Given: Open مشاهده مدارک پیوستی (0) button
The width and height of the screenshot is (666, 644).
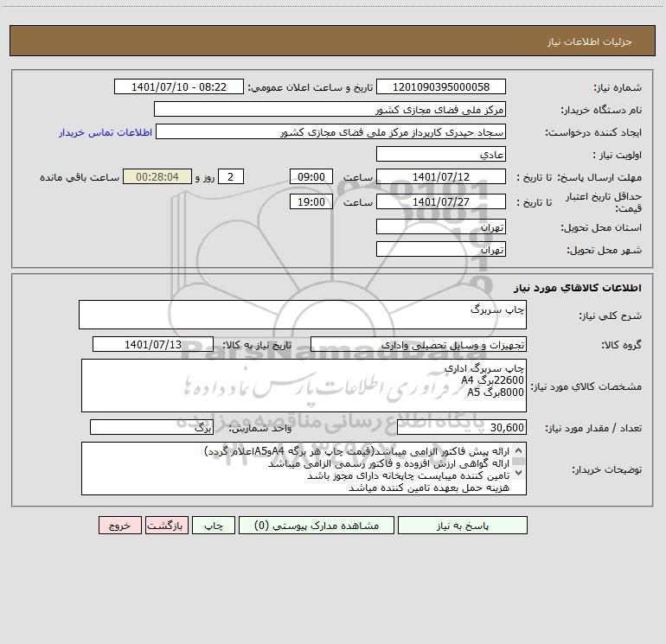Looking at the screenshot, I should 317,525.
